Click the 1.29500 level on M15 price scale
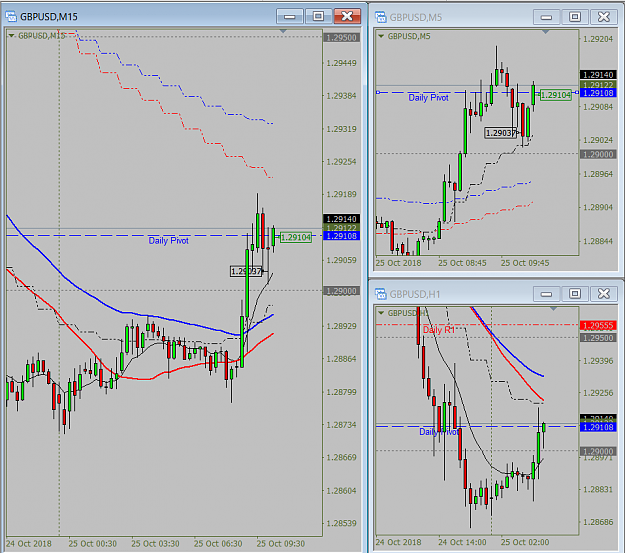Image resolution: width=625 pixels, height=553 pixels. pos(341,37)
